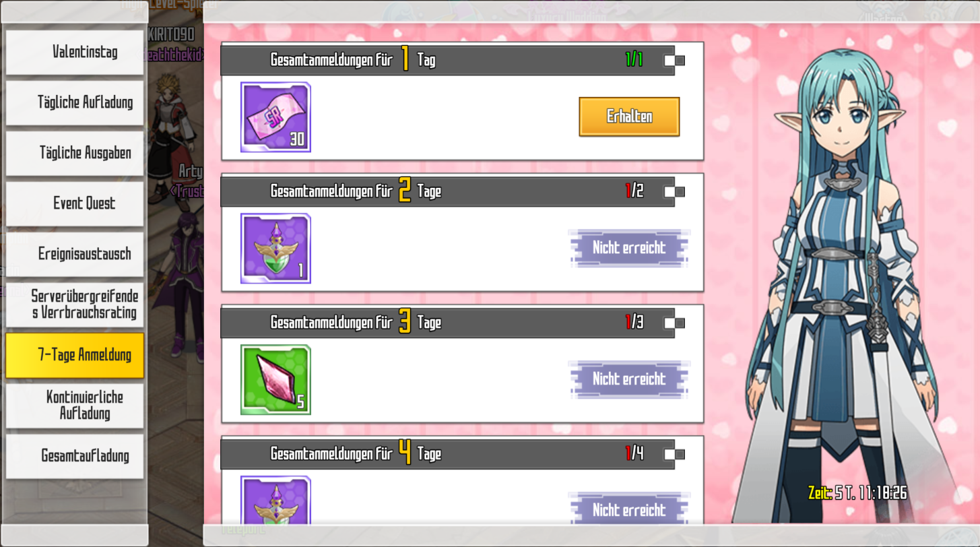The width and height of the screenshot is (980, 547).
Task: Open the Valentinstag tab
Action: [x=75, y=53]
